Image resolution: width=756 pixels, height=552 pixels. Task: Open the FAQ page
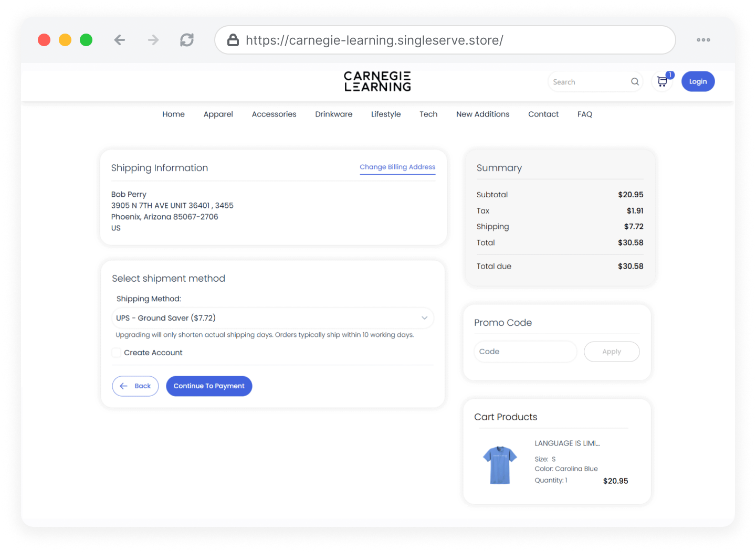(x=585, y=114)
